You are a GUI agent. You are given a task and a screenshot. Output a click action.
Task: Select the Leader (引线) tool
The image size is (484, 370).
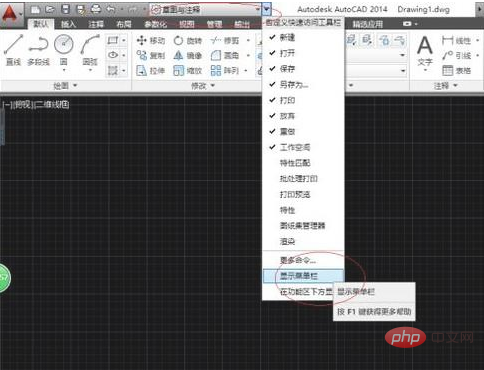coord(456,55)
